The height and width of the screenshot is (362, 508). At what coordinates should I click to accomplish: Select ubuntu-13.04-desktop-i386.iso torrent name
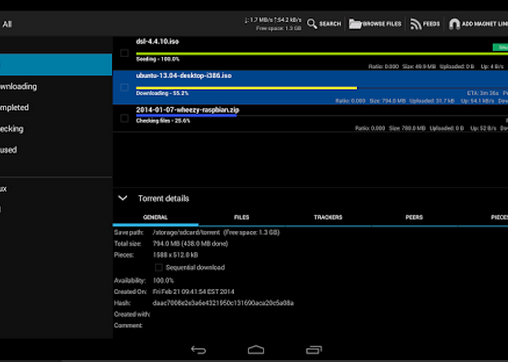184,76
